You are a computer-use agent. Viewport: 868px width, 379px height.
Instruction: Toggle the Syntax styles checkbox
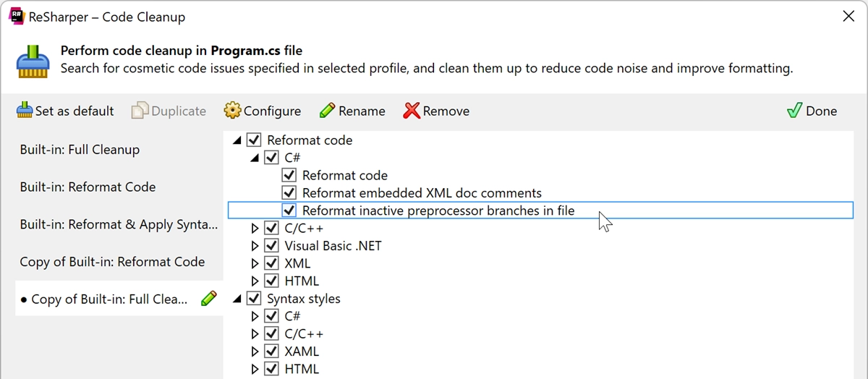pos(254,298)
